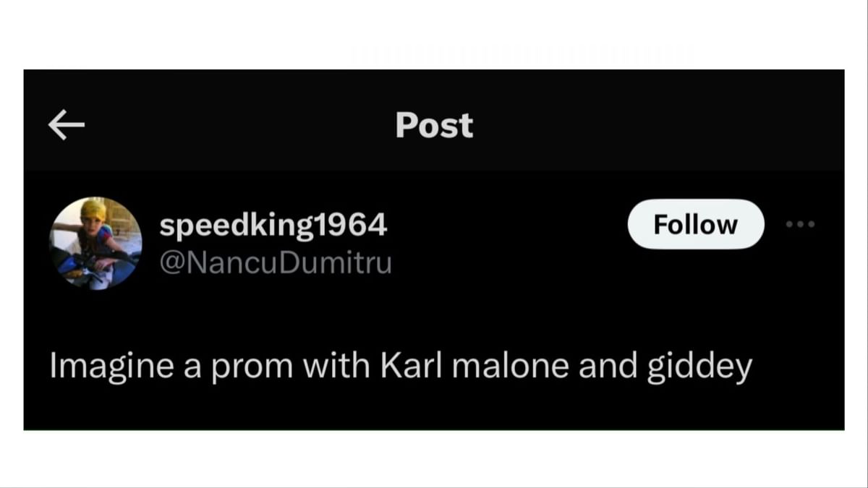Return to the previous screen via back arrow
This screenshot has width=868, height=488.
pos(67,126)
